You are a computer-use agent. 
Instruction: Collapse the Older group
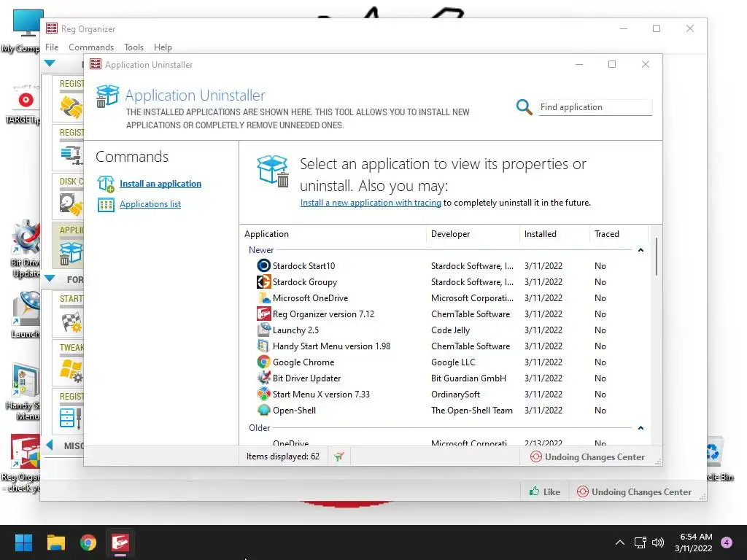tap(640, 428)
